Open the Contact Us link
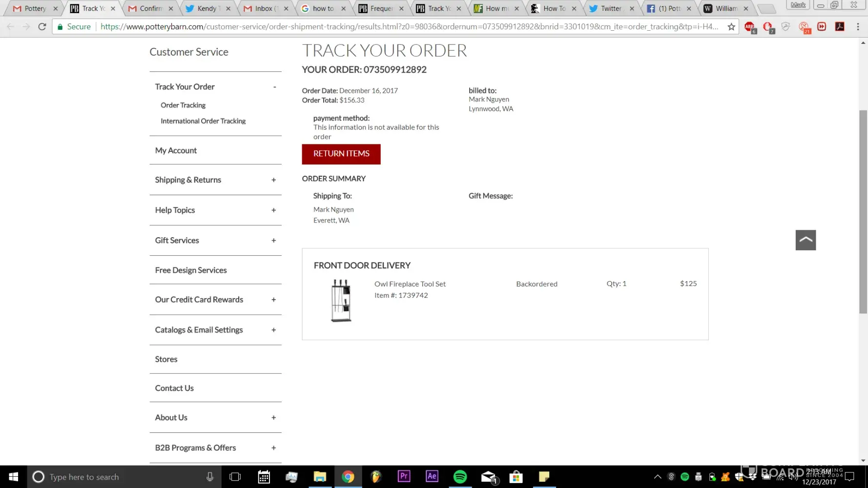 tap(174, 388)
